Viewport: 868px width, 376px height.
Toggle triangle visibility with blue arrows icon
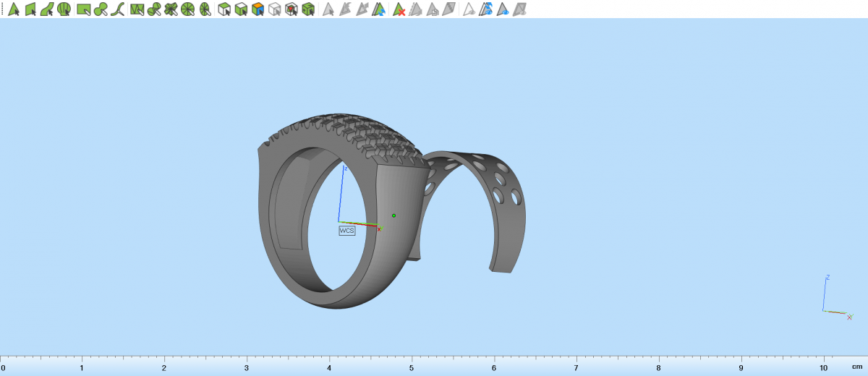pyautogui.click(x=486, y=9)
